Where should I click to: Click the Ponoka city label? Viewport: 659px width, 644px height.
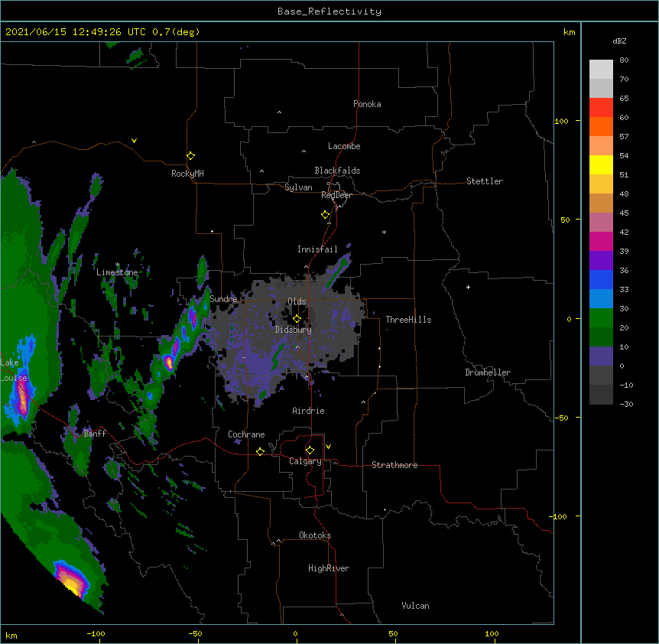367,104
